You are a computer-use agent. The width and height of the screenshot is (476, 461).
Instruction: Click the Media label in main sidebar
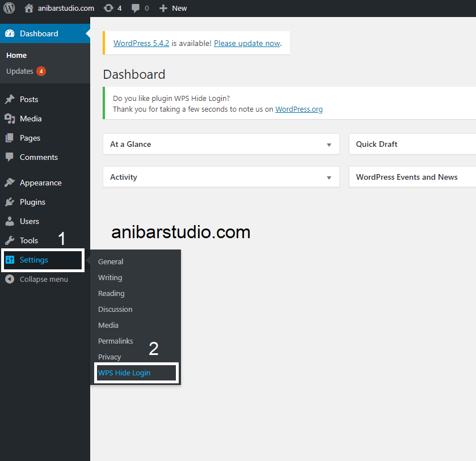31,119
